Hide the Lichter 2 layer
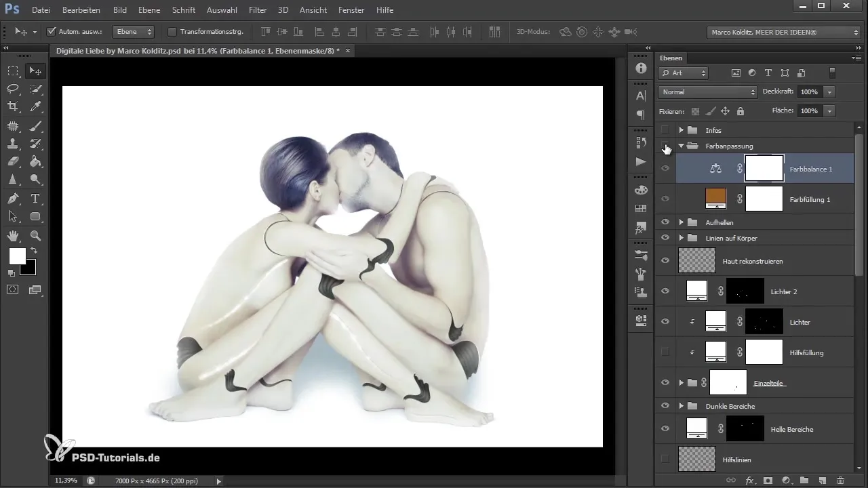Screen dimensions: 868x488 point(665,291)
